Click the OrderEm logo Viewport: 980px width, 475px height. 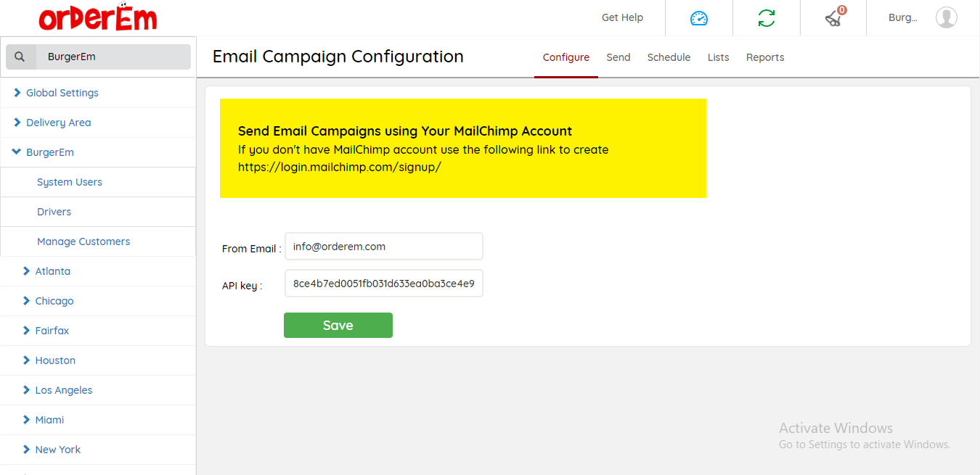click(98, 18)
